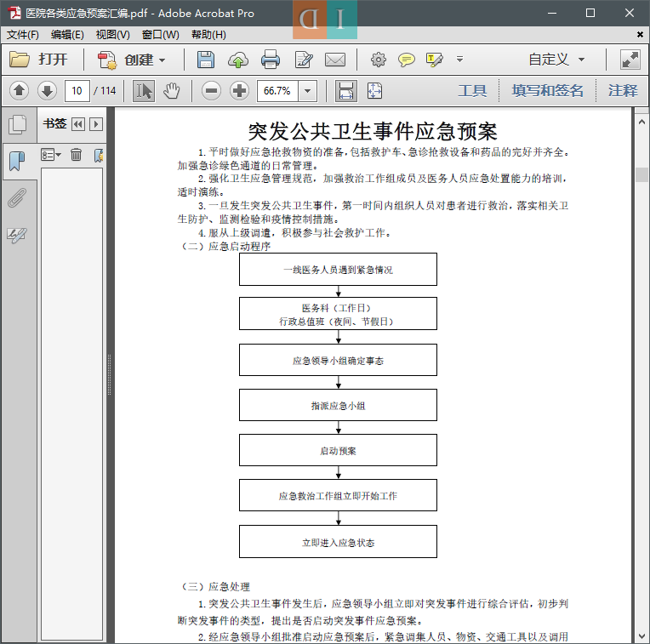Click the scroll up arrow
Image resolution: width=650 pixels, height=644 pixels.
[641, 122]
